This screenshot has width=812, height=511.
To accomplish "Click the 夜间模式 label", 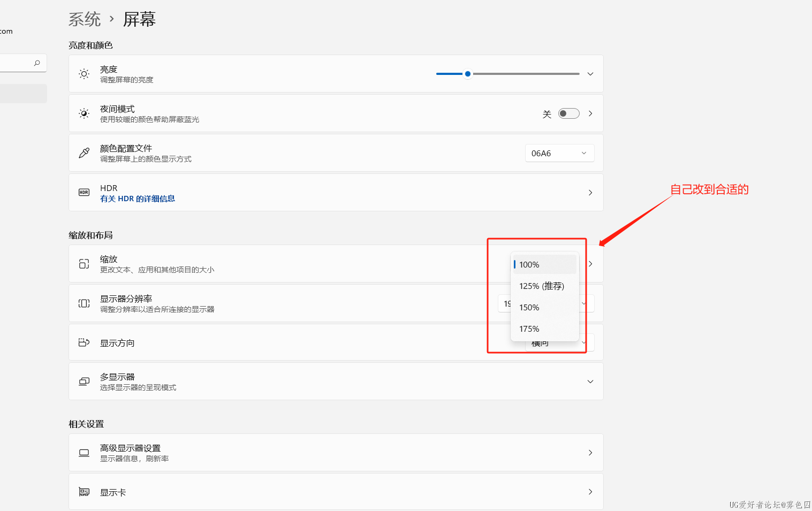I will [117, 109].
